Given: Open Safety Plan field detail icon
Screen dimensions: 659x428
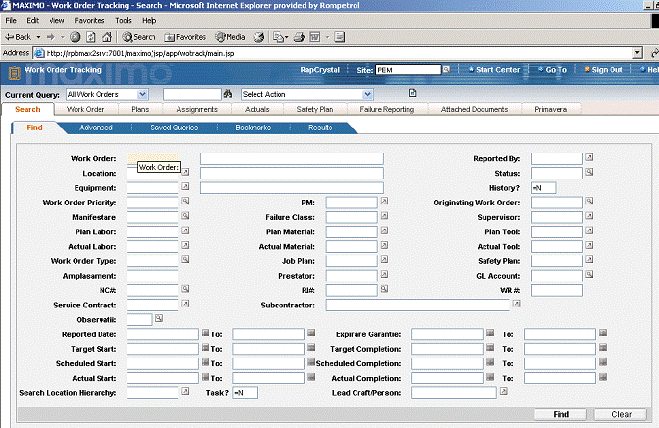Looking at the screenshot, I should coord(589,259).
